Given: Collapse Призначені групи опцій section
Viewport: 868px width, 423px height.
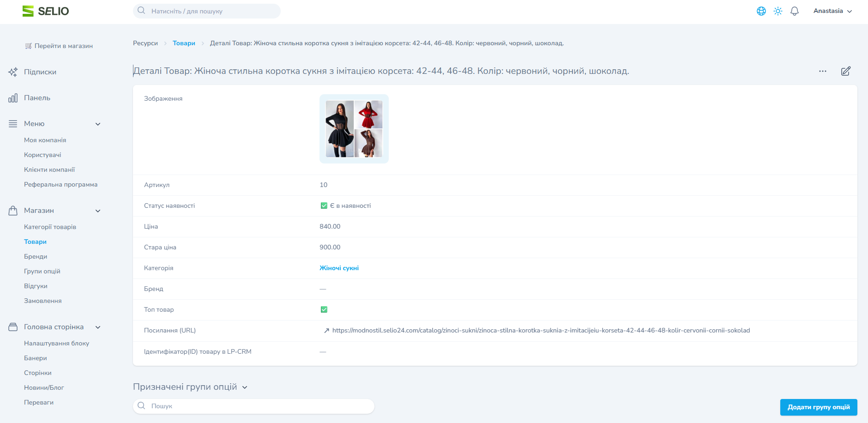Looking at the screenshot, I should coord(245,387).
